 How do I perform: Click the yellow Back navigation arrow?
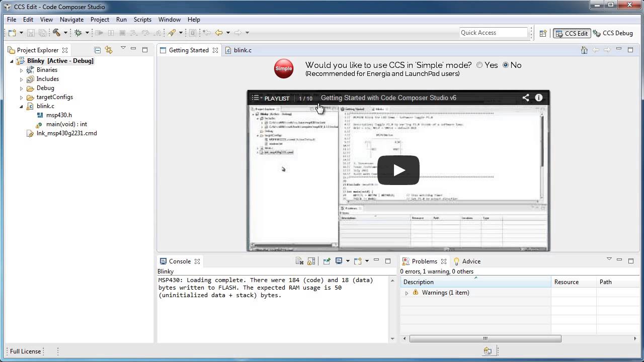pyautogui.click(x=219, y=33)
